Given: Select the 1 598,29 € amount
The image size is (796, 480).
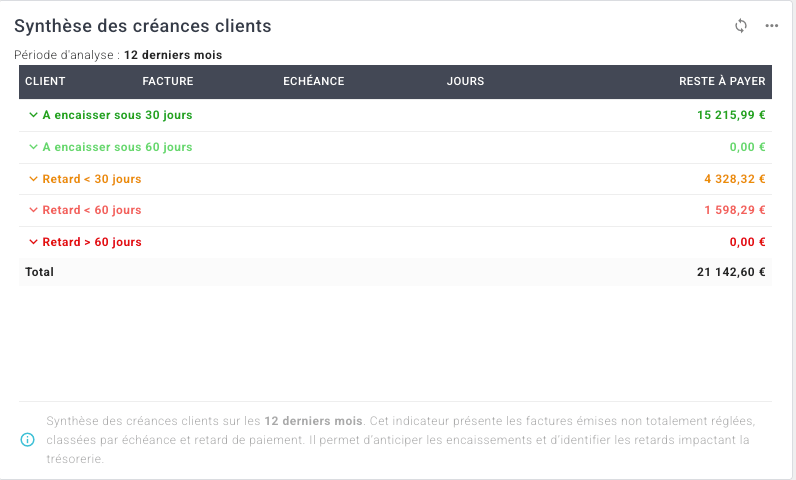Looking at the screenshot, I should click(735, 210).
